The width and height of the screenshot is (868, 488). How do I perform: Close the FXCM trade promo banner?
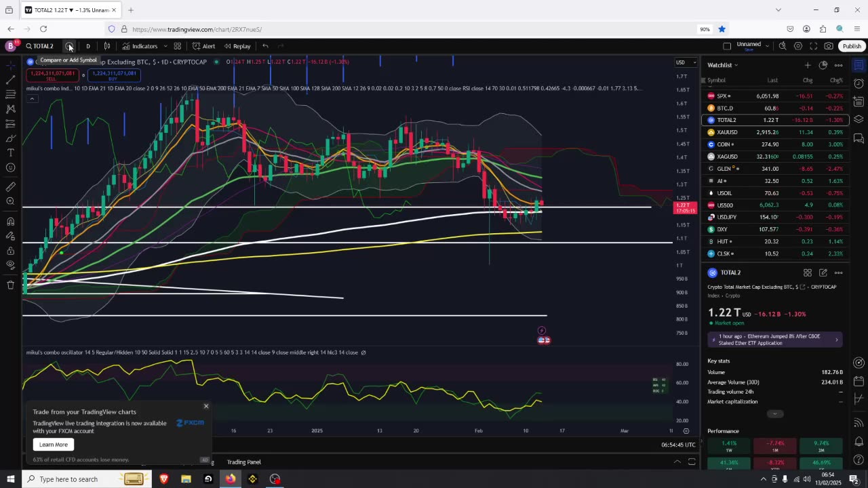click(206, 406)
